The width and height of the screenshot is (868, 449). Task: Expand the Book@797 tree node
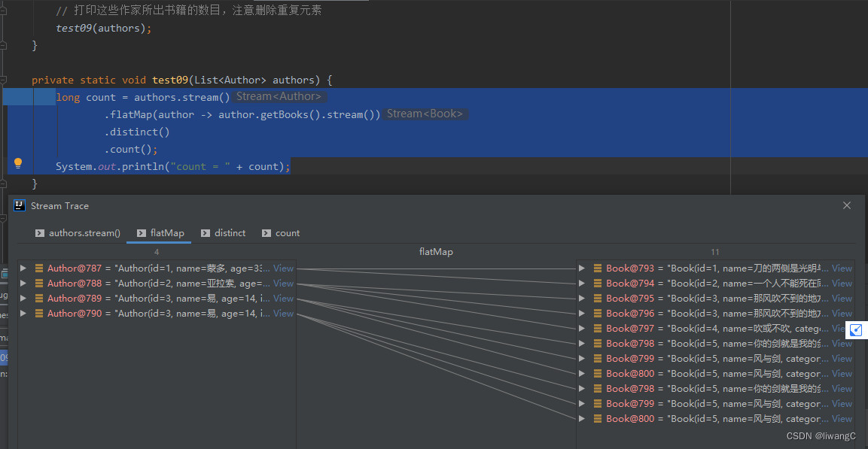(582, 329)
